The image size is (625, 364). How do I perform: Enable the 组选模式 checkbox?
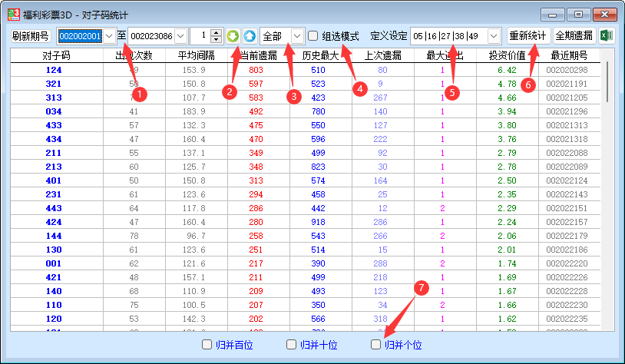click(313, 36)
